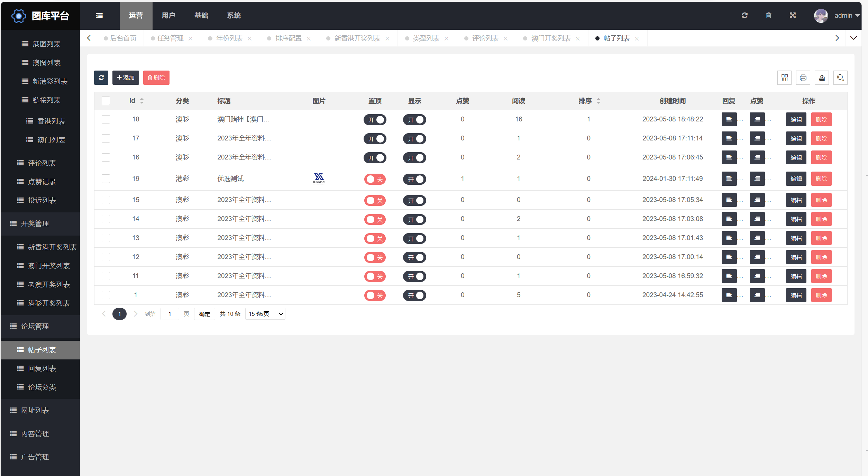Collapse the 论坛管理 sidebar group
The image size is (868, 476).
point(40,326)
